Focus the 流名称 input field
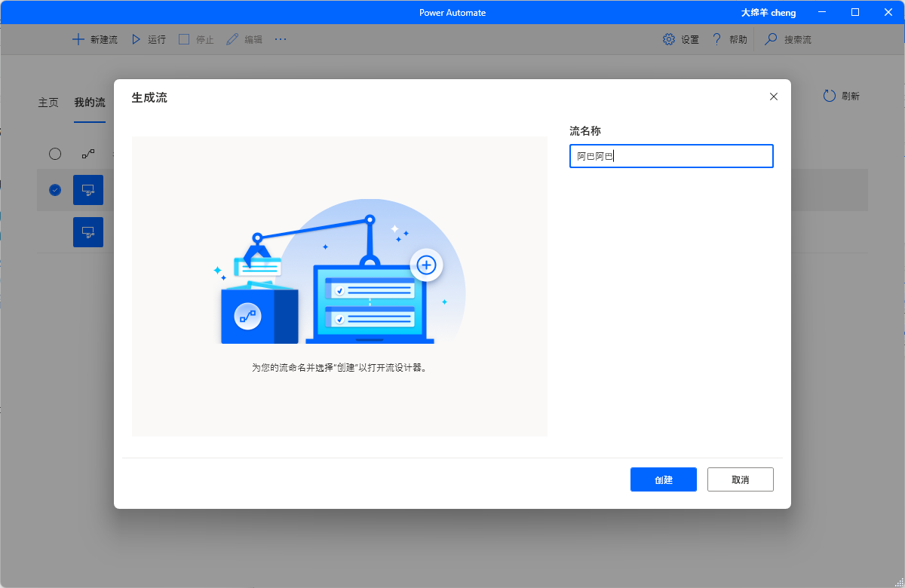Viewport: 905px width, 588px height. 671,156
